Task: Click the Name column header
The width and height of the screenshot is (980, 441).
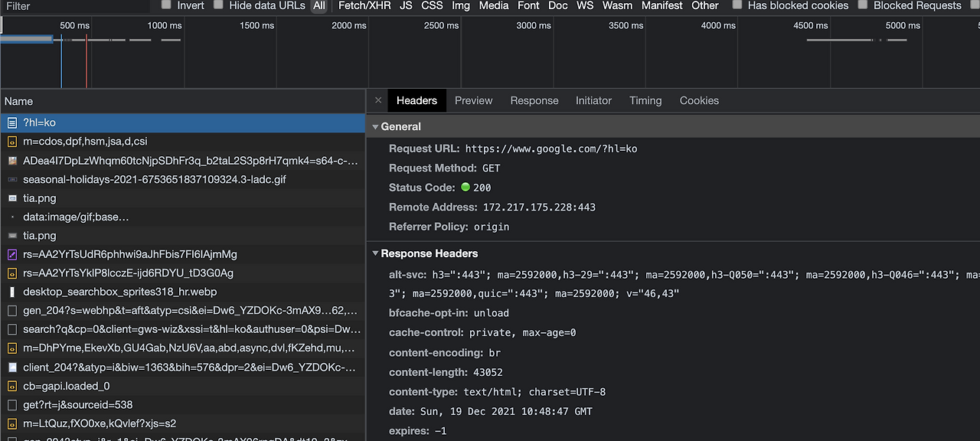Action: (x=182, y=101)
